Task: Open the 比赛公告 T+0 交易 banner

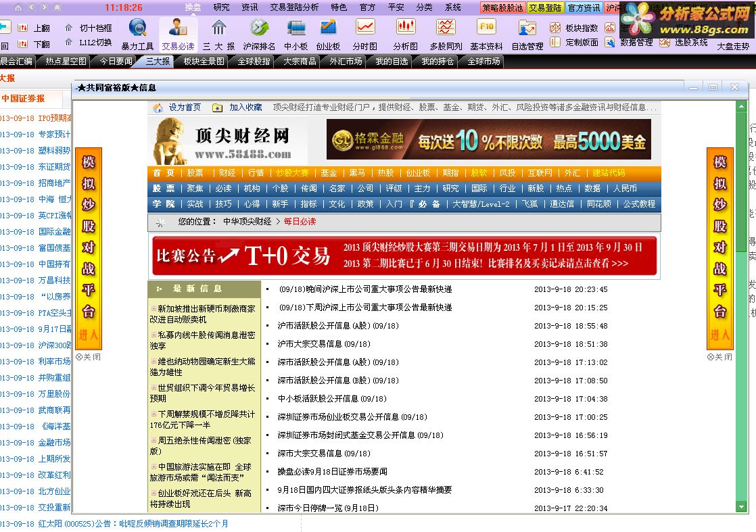Action: (404, 256)
